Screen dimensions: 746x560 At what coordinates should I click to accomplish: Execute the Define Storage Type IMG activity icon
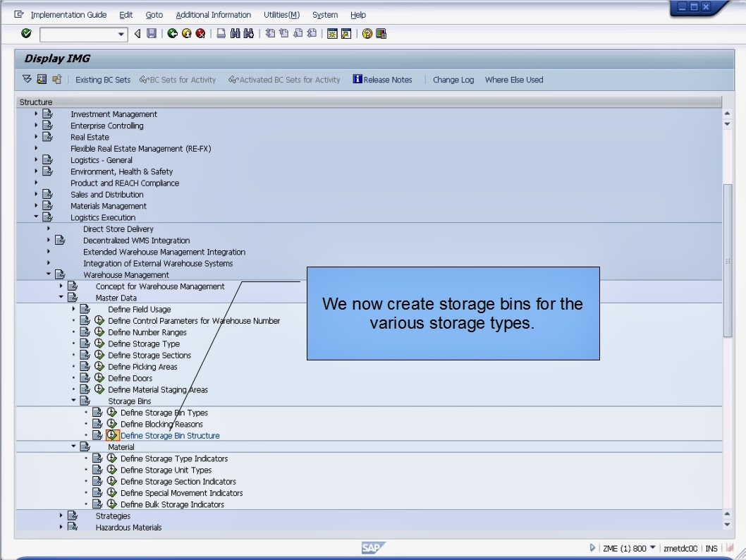(99, 343)
